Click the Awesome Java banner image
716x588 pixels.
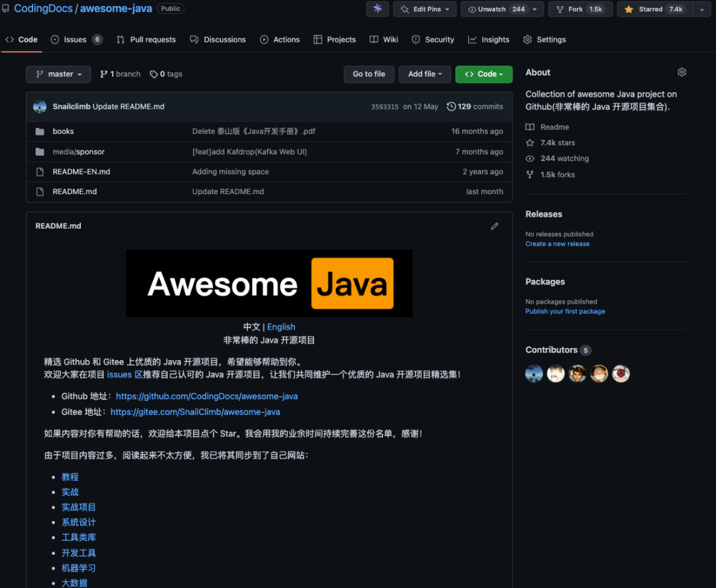click(x=269, y=284)
